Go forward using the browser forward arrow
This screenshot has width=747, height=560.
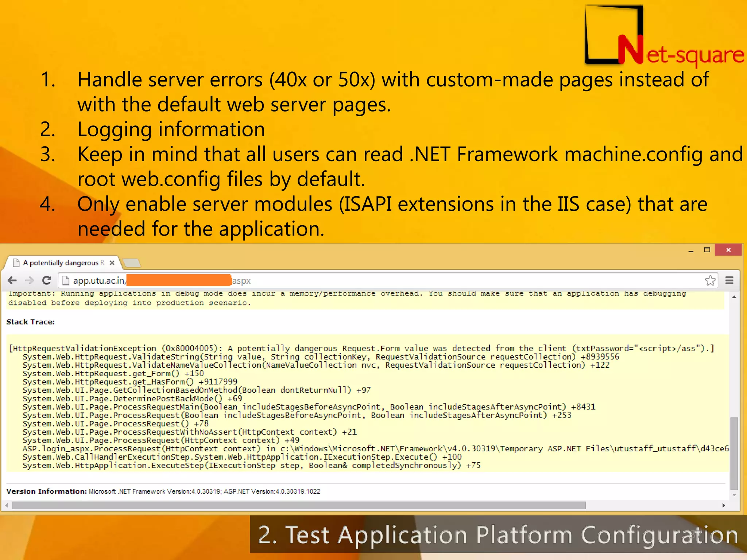[x=29, y=280]
